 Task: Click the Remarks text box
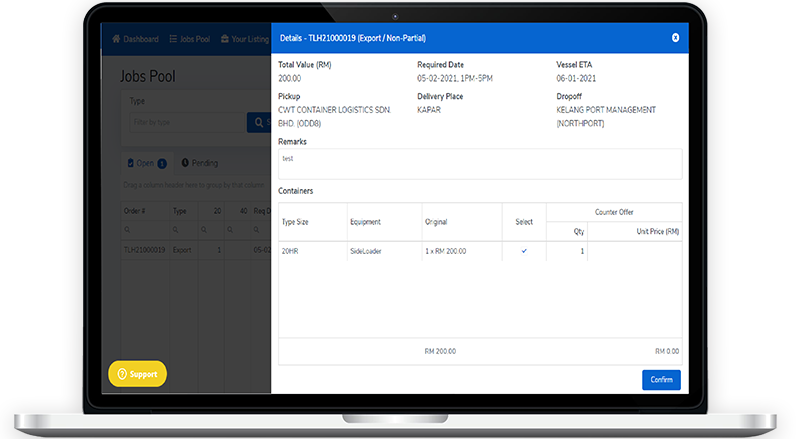pyautogui.click(x=479, y=164)
